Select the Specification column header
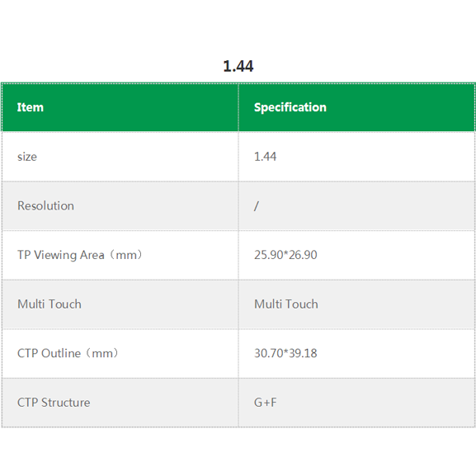This screenshot has width=476, height=476. click(x=290, y=107)
